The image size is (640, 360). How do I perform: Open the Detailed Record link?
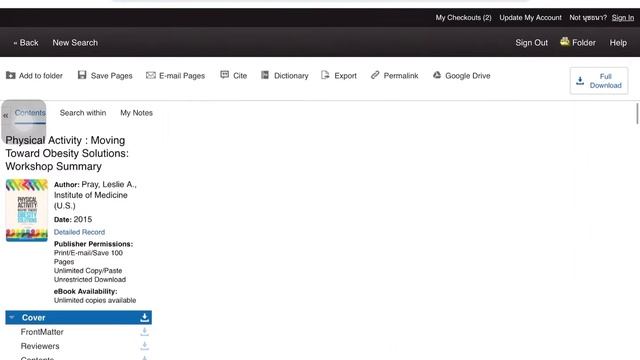pos(79,232)
